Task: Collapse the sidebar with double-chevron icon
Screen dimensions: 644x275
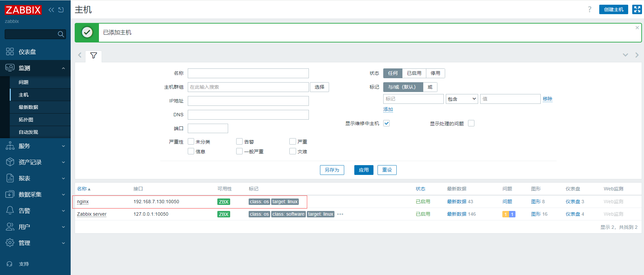Action: coord(51,10)
